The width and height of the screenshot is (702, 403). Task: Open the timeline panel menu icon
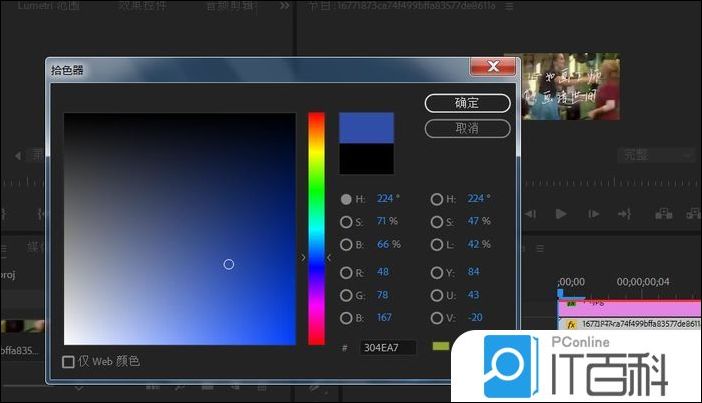pyautogui.click(x=540, y=248)
